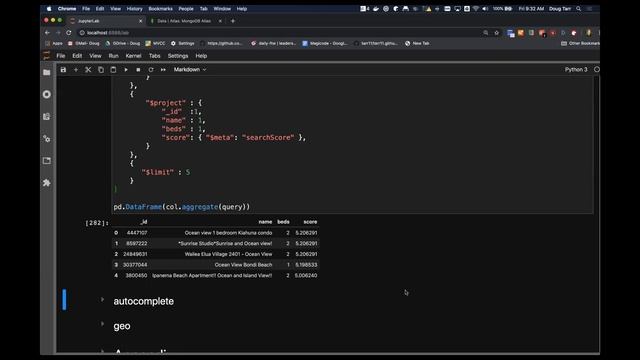Open the New Tab bookmark
The height and width of the screenshot is (360, 640).
point(417,43)
